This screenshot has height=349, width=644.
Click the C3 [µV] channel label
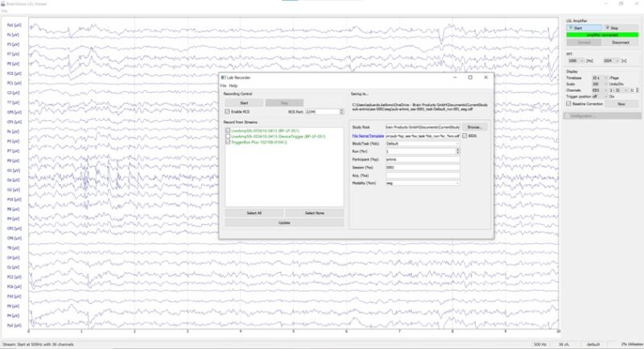pos(14,93)
